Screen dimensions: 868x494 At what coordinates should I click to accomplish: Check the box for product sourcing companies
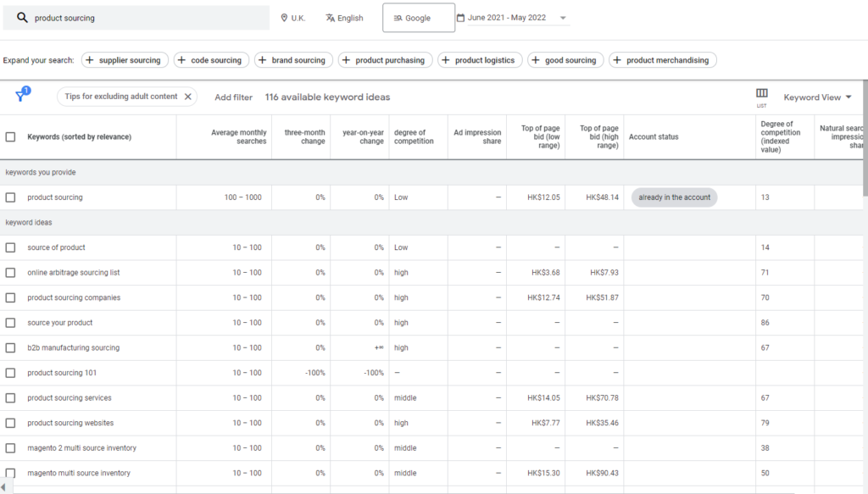click(x=10, y=297)
